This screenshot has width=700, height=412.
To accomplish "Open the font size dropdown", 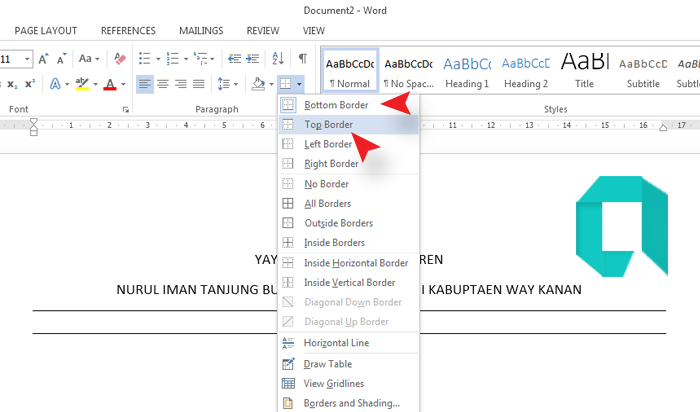I will (x=27, y=59).
